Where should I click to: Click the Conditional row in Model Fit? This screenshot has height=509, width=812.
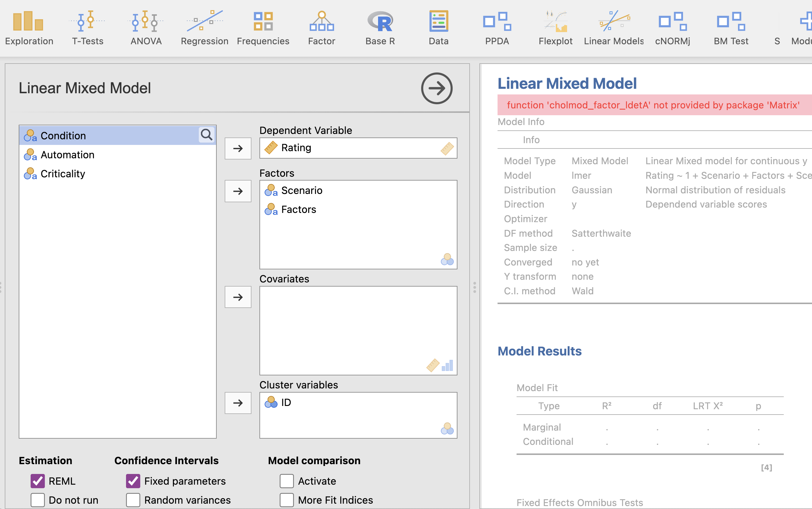(x=650, y=442)
